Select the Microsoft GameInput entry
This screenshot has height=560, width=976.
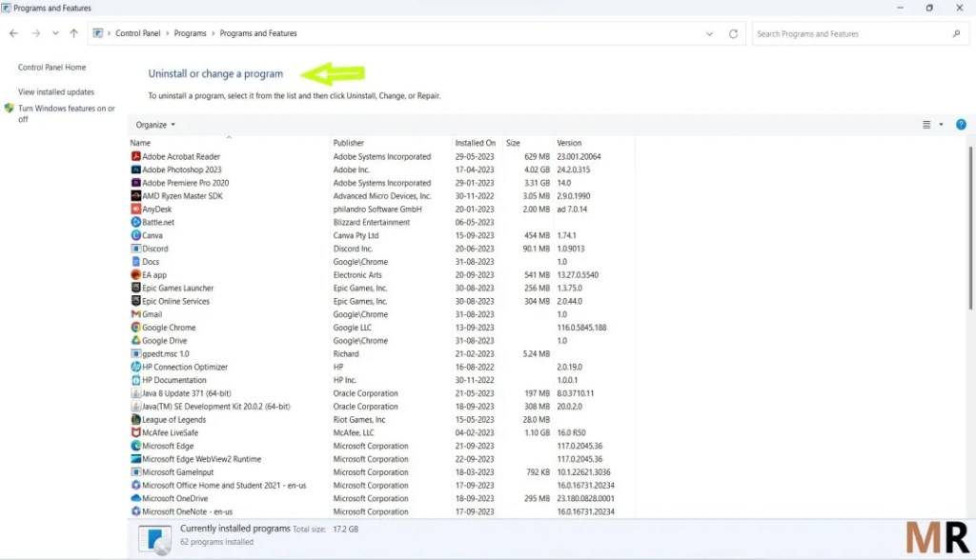pos(382,472)
